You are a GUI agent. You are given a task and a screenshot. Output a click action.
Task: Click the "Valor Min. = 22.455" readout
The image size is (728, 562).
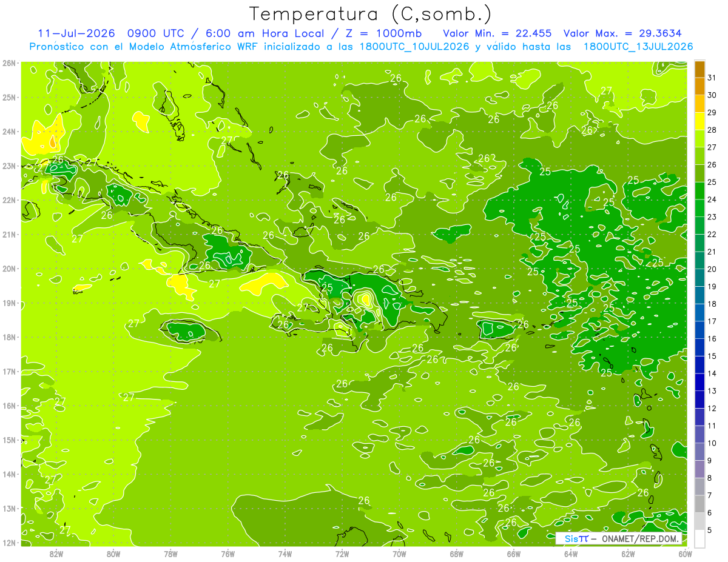tap(497, 33)
